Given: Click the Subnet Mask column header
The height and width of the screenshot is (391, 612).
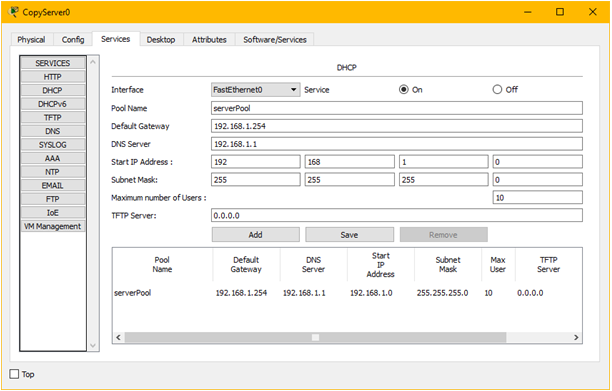Looking at the screenshot, I should coord(448,265).
